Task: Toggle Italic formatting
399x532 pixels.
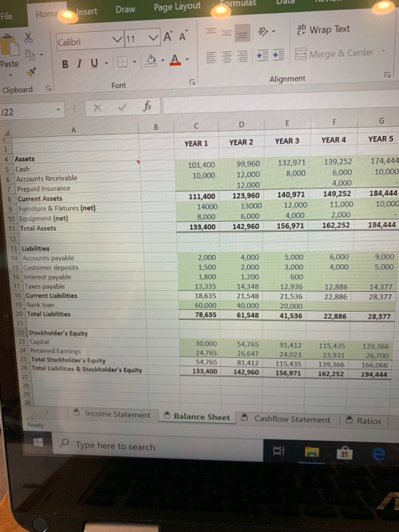Action: tap(79, 63)
